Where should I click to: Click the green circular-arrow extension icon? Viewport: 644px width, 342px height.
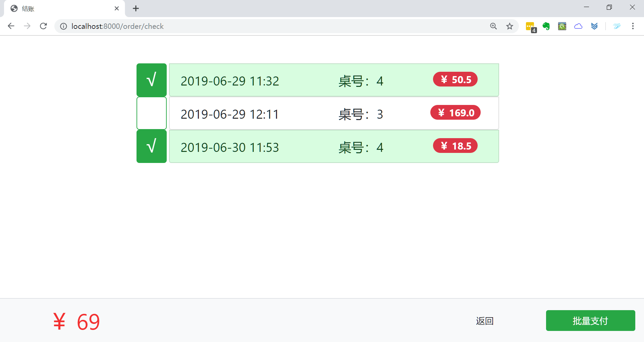562,26
